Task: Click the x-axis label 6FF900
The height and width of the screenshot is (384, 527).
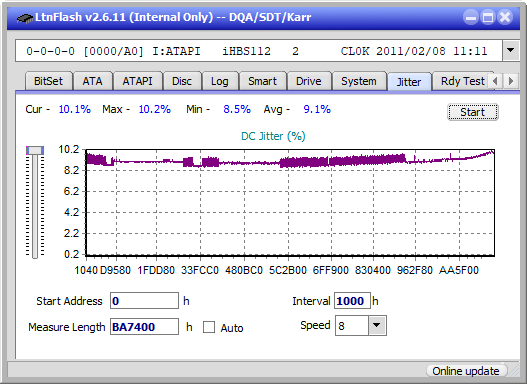Action: [330, 270]
